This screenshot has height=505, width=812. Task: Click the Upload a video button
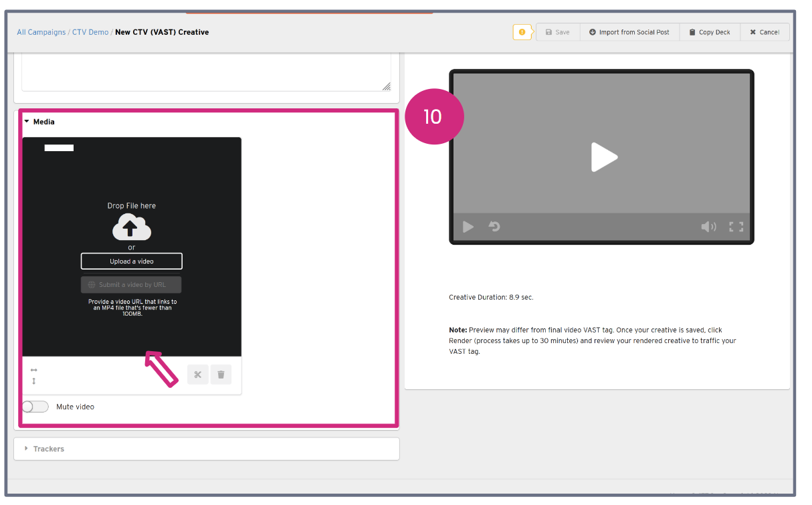(131, 262)
